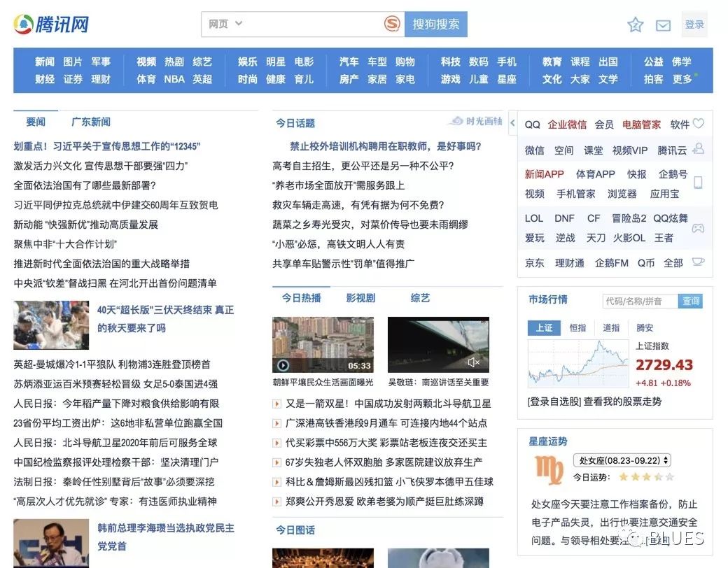
Task: Click arrow icon before 67岁失独老人 headline
Action: click(276, 462)
